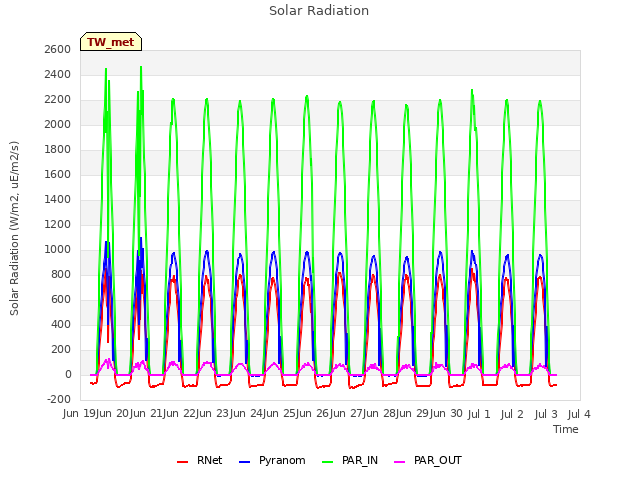Click the red RNet legend swatch
This screenshot has height=480, width=640.
click(x=182, y=462)
